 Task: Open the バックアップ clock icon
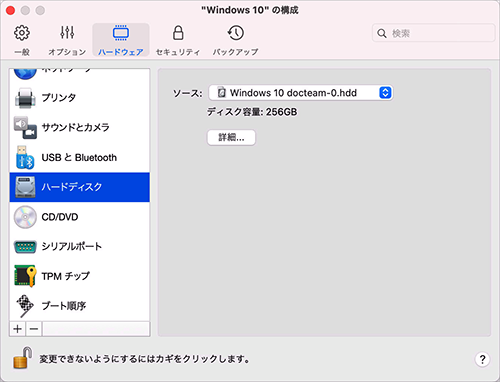pyautogui.click(x=236, y=33)
